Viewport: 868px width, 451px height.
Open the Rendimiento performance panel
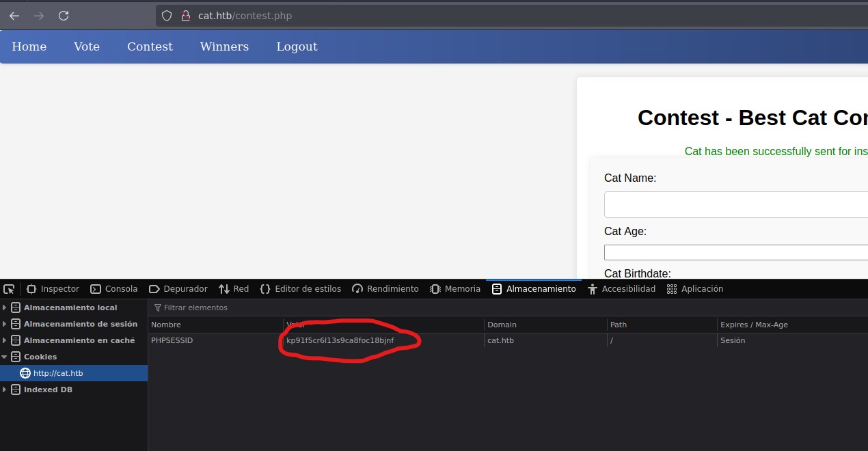(x=385, y=289)
